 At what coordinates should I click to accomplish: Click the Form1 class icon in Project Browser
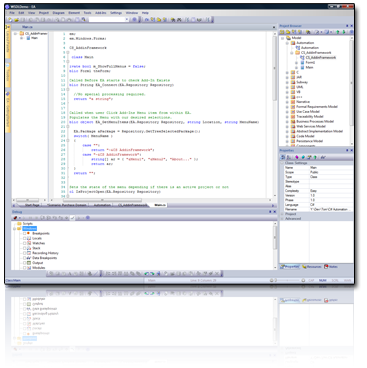(302, 62)
